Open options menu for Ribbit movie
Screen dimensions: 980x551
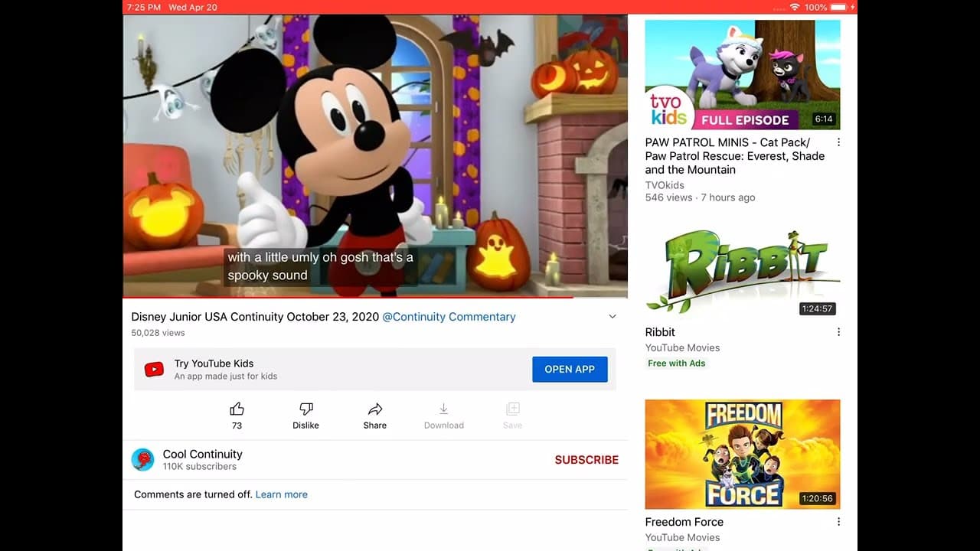[x=838, y=332]
